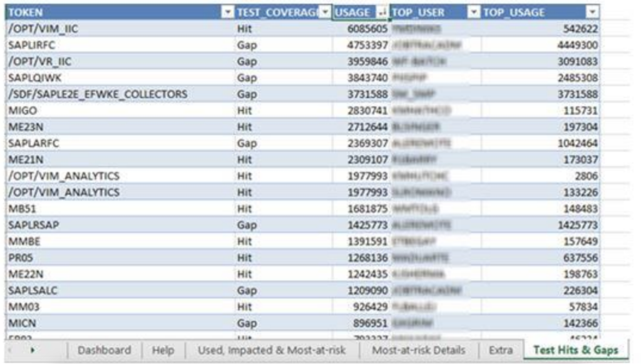The image size is (641, 364).
Task: Open the Help sheet tab
Action: click(x=163, y=350)
